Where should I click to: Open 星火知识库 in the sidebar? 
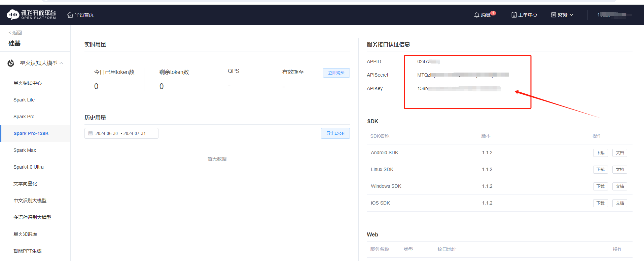tap(25, 234)
